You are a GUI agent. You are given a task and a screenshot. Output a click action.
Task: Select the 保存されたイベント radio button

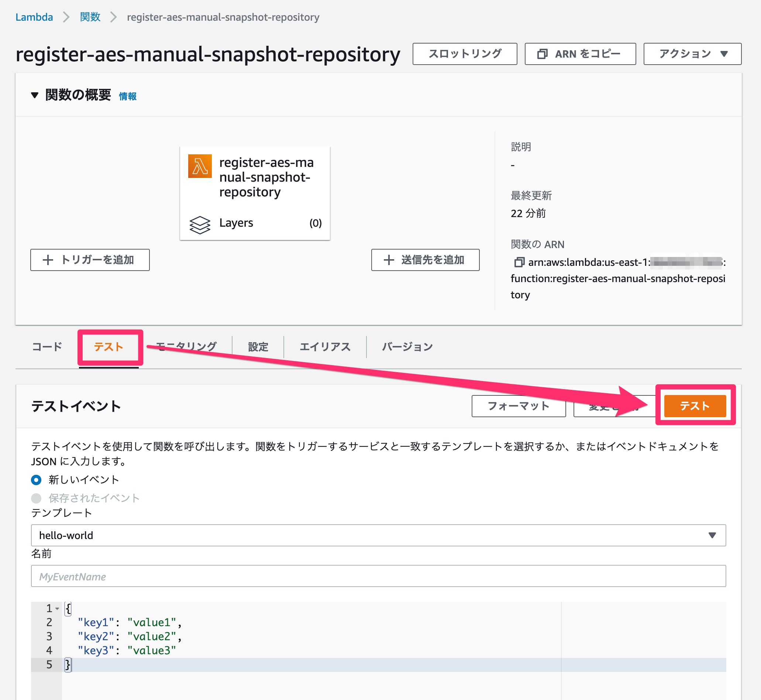(x=36, y=498)
